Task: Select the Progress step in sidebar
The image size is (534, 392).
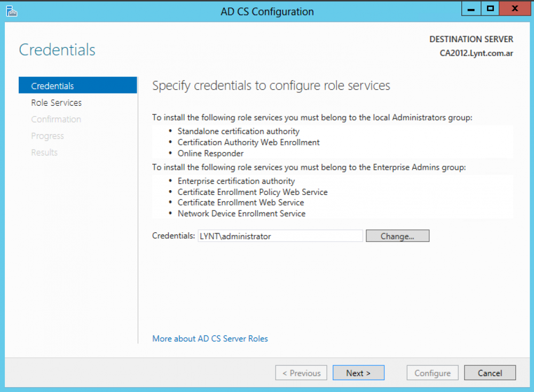Action: pos(47,136)
